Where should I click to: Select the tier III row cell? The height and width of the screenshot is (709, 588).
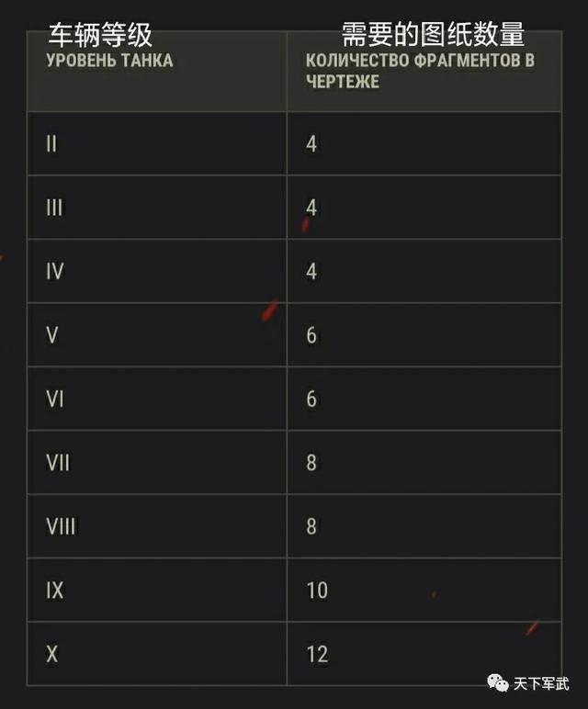click(x=157, y=208)
